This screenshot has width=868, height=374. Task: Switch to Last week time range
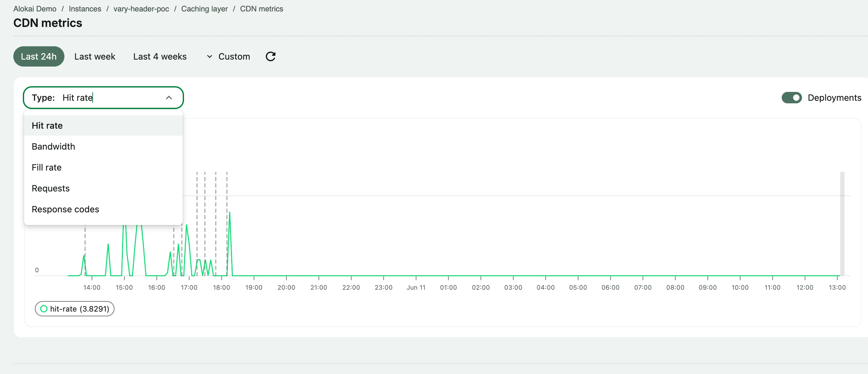[x=95, y=56]
